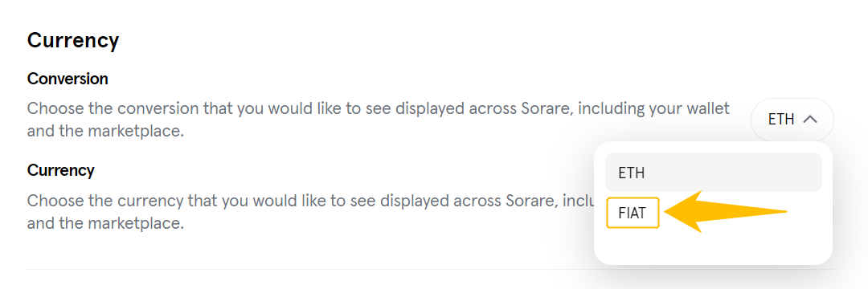The height and width of the screenshot is (289, 868).
Task: Select the FIAT option in the dropdown
Action: coord(633,213)
